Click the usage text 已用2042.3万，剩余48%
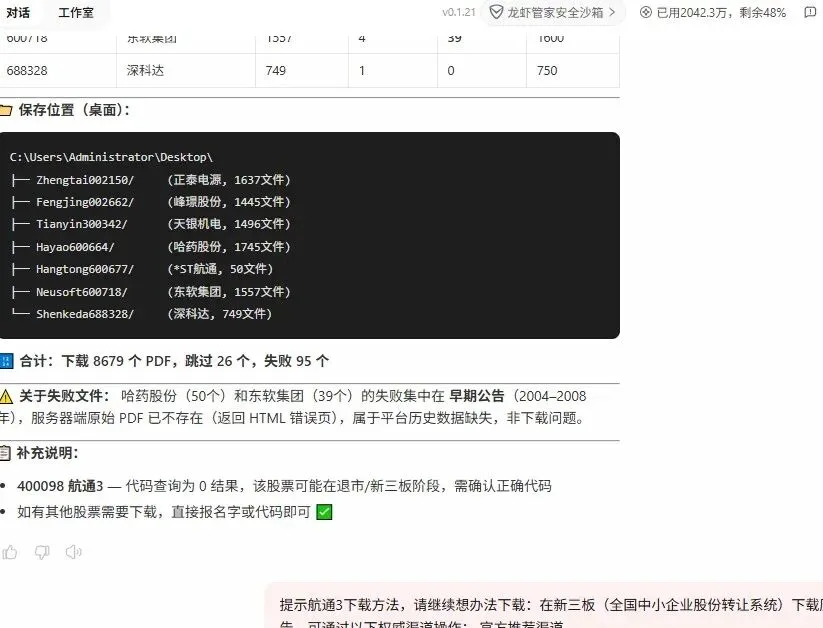This screenshot has width=823, height=628. [x=721, y=13]
